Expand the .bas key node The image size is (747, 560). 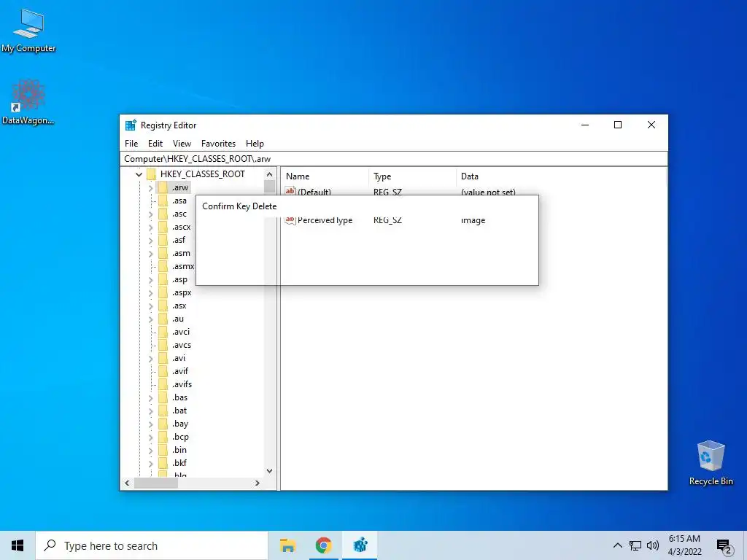tap(150, 397)
